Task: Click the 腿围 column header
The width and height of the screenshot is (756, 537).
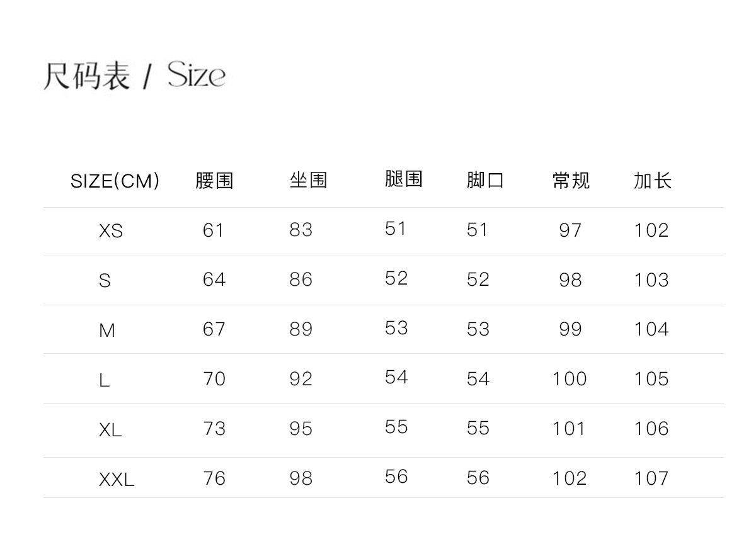Action: point(403,179)
